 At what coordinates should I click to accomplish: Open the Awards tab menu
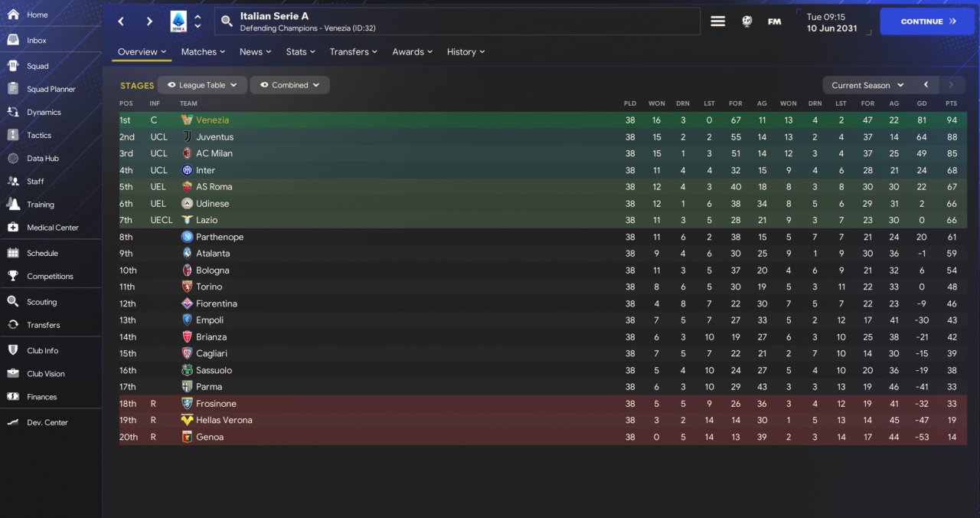click(412, 52)
